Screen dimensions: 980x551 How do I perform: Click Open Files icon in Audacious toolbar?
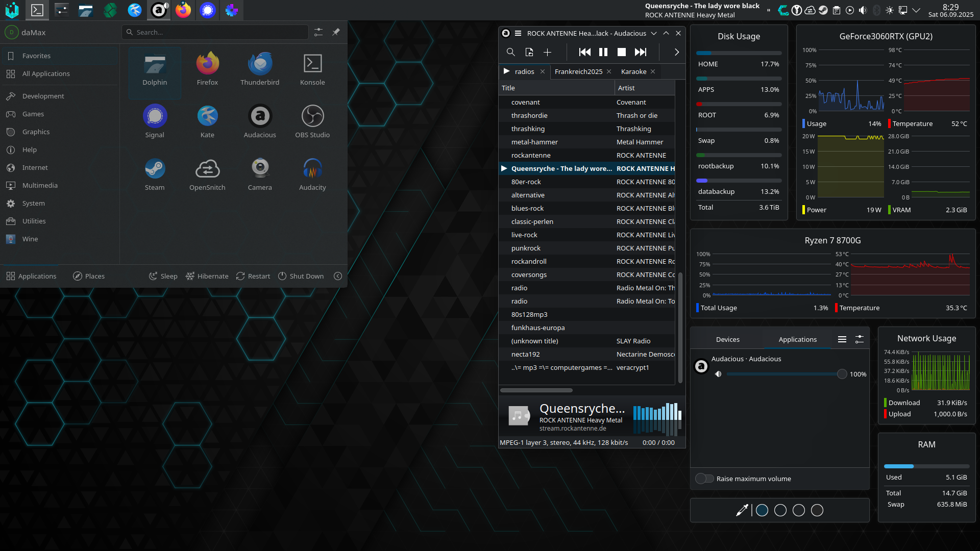point(529,52)
